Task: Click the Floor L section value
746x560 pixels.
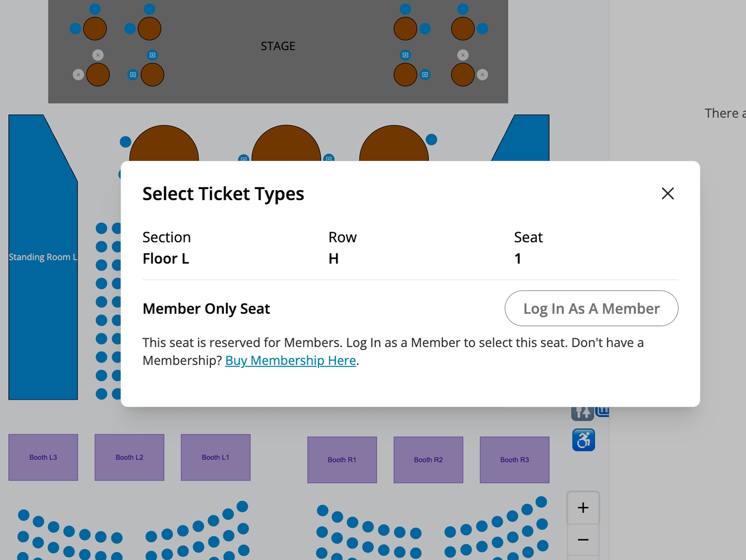Action: [166, 259]
